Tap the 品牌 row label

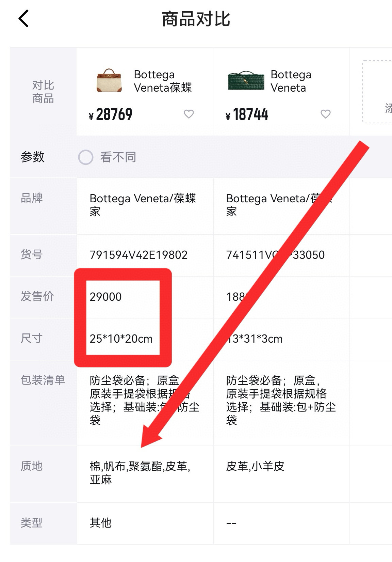point(32,198)
